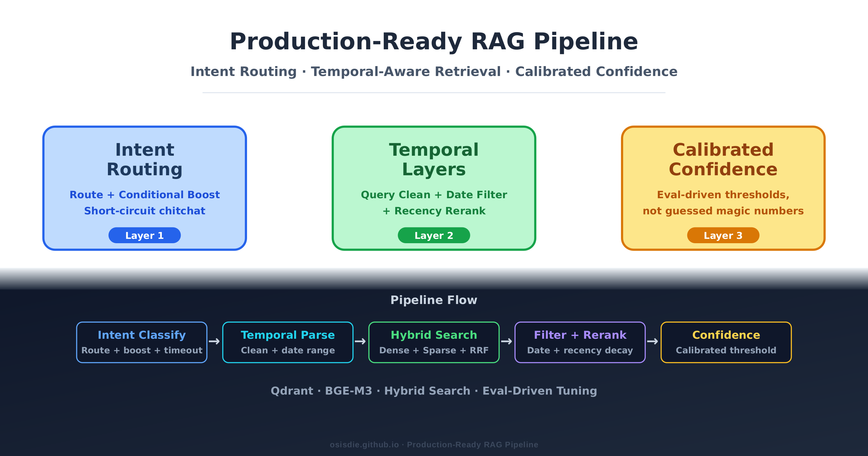Click arrow between Temporal Parse and Hybrid Search
Screen dimensions: 868x456
click(360, 341)
